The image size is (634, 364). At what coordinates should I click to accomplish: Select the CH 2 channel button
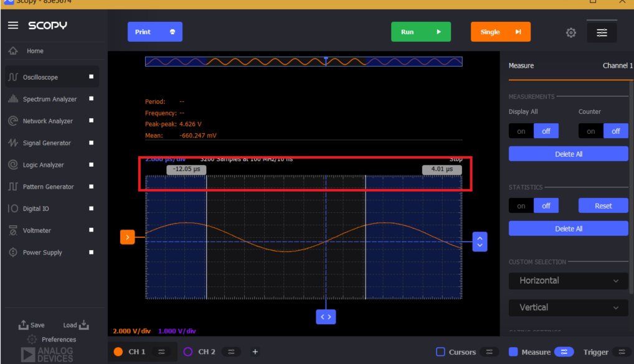[199, 352]
